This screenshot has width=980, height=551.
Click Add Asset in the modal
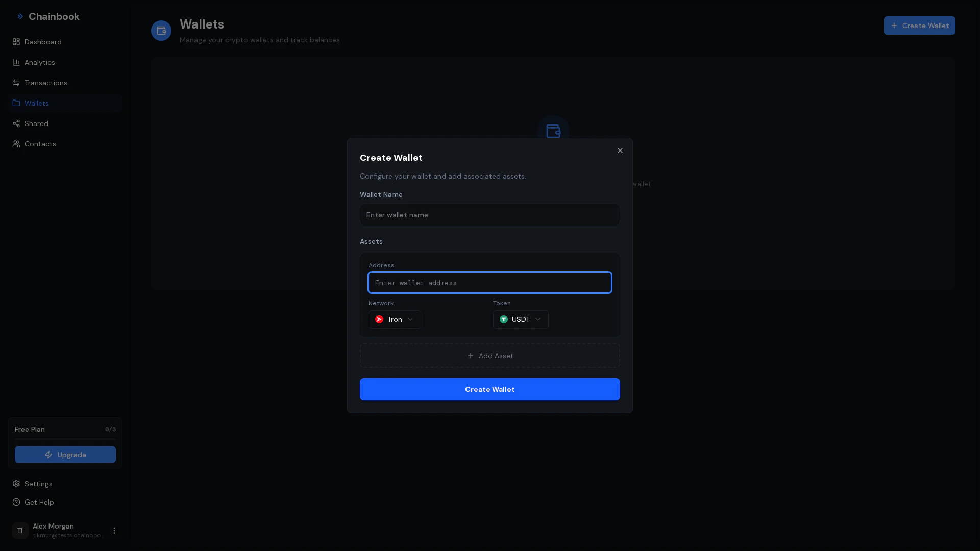click(x=489, y=356)
